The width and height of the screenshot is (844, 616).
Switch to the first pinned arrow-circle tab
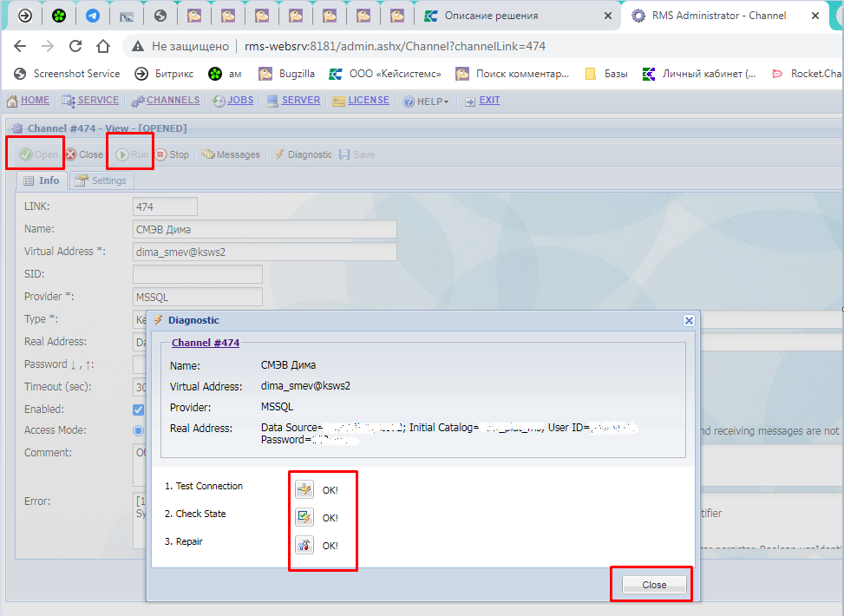pos(25,16)
